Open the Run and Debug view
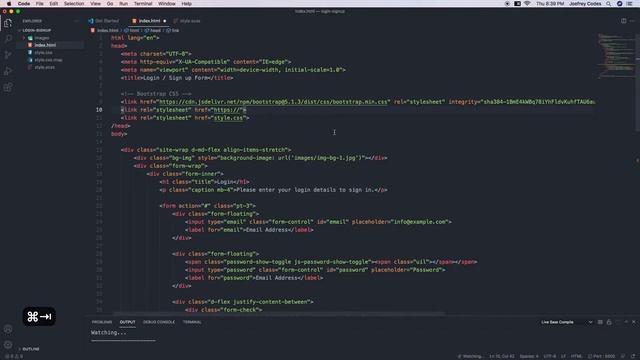This screenshot has width=640, height=360. tap(8, 71)
